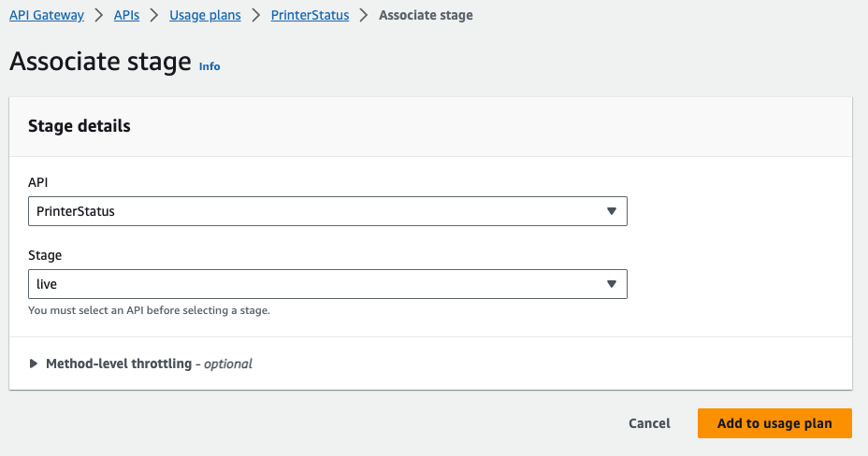Click the chevron after API Gateway breadcrumb
Image resolution: width=868 pixels, height=456 pixels.
tap(98, 16)
